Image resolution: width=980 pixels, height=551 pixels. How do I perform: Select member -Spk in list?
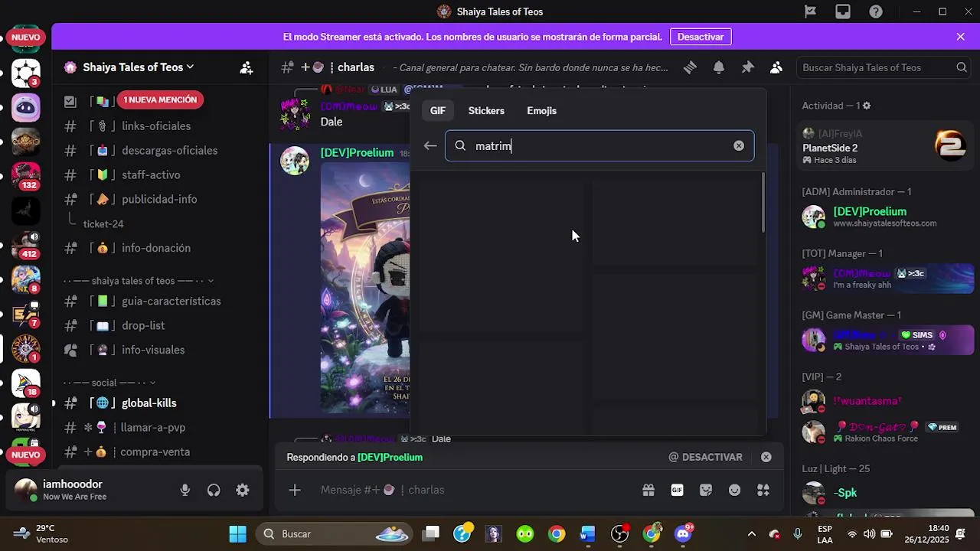(x=844, y=494)
